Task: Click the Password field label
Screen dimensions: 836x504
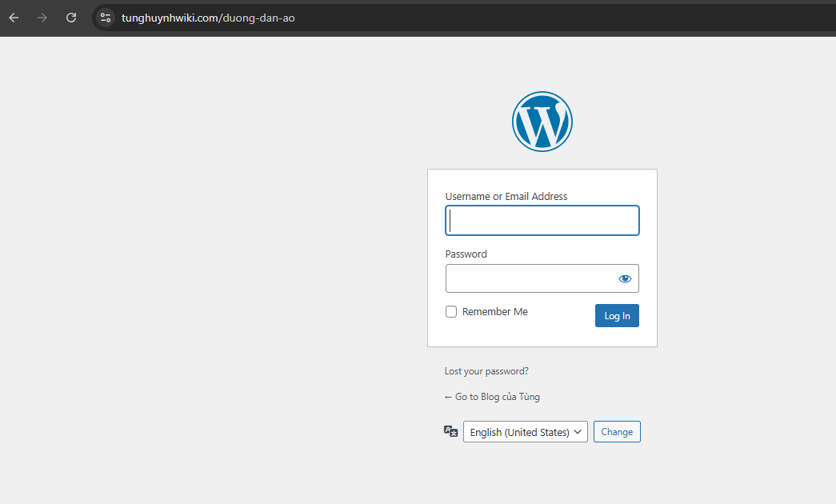Action: click(466, 254)
